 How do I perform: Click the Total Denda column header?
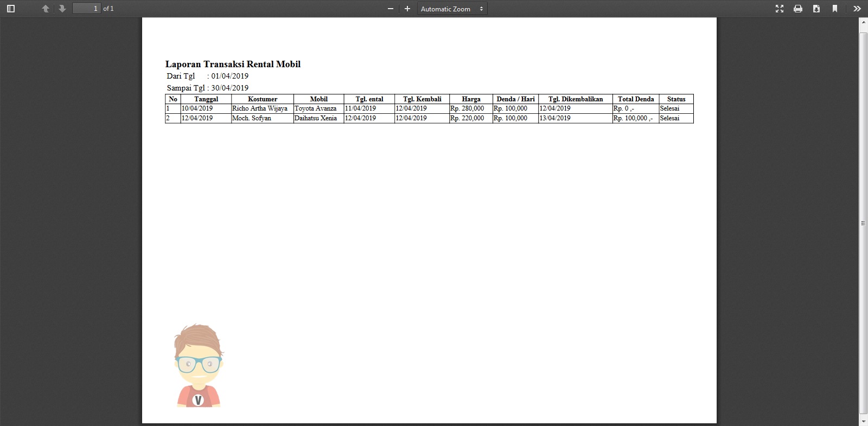click(636, 99)
